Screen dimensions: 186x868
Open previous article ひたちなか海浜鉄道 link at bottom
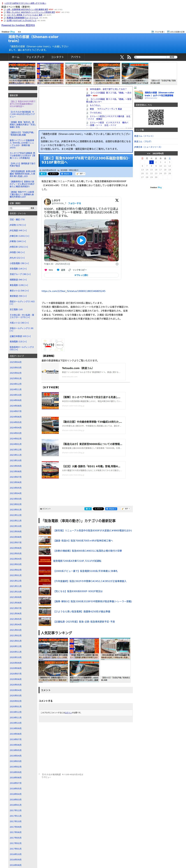point(62,776)
